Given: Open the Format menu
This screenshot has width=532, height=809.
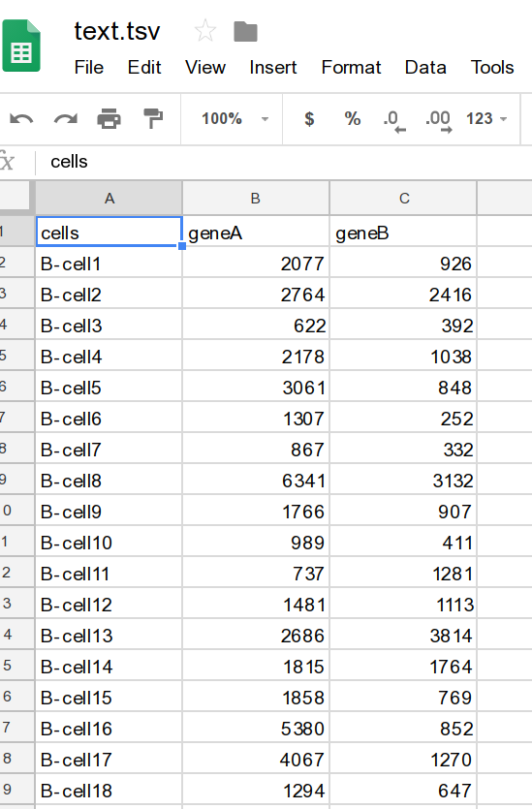Looking at the screenshot, I should click(351, 67).
